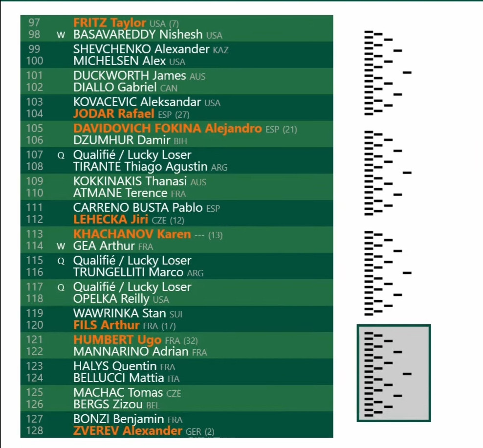This screenshot has height=448, width=483.
Task: Open KOKKINAKIS Thanasi player entry
Action: (x=130, y=181)
